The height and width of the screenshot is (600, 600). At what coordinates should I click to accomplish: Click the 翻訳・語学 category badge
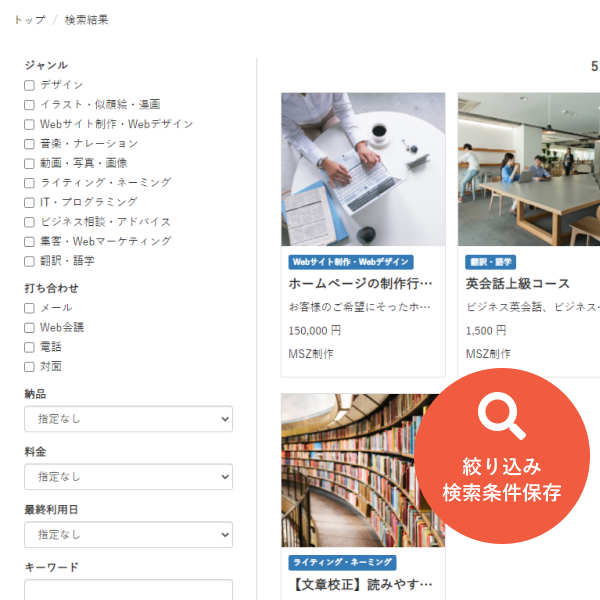pyautogui.click(x=491, y=262)
